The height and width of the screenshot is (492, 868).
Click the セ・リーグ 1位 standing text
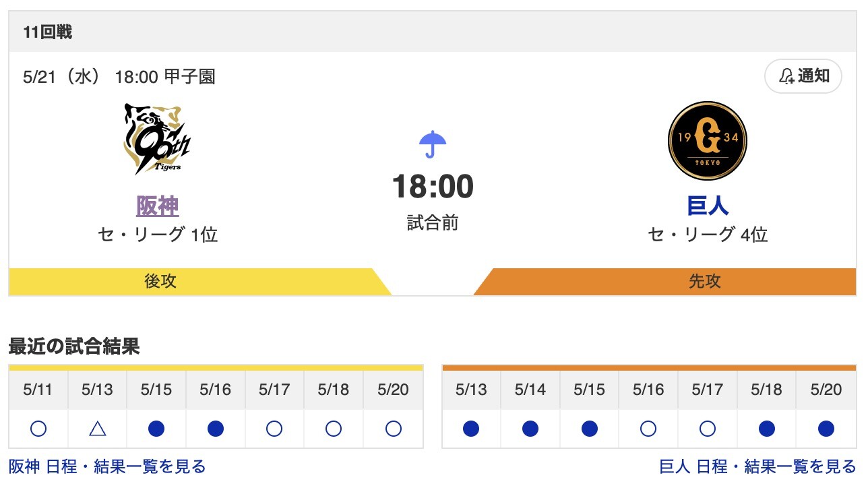pyautogui.click(x=156, y=236)
